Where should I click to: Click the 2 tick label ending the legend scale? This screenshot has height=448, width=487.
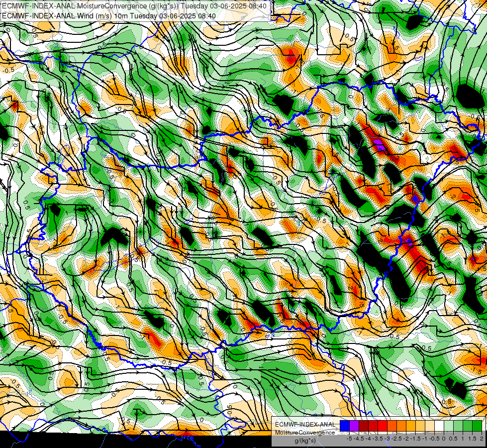482,439
